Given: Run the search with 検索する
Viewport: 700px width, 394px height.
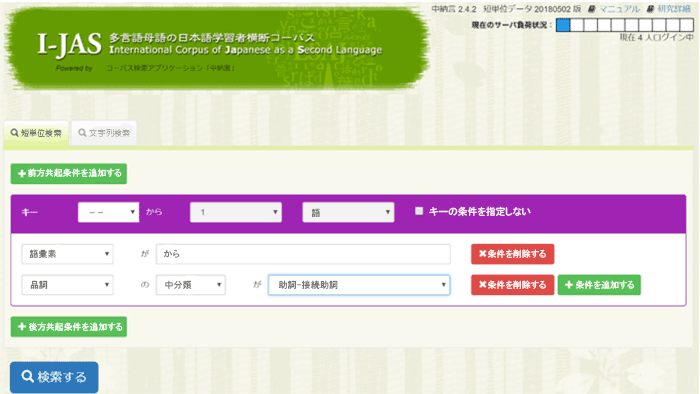Looking at the screenshot, I should [x=54, y=377].
